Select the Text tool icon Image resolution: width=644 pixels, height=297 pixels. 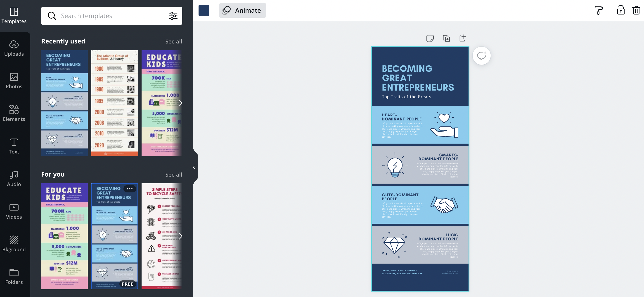14,145
